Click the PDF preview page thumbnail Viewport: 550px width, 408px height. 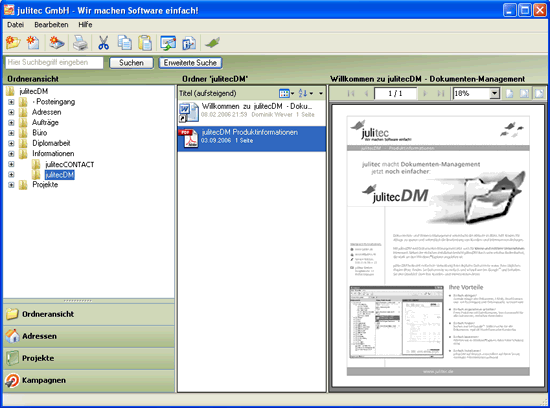coord(438,246)
